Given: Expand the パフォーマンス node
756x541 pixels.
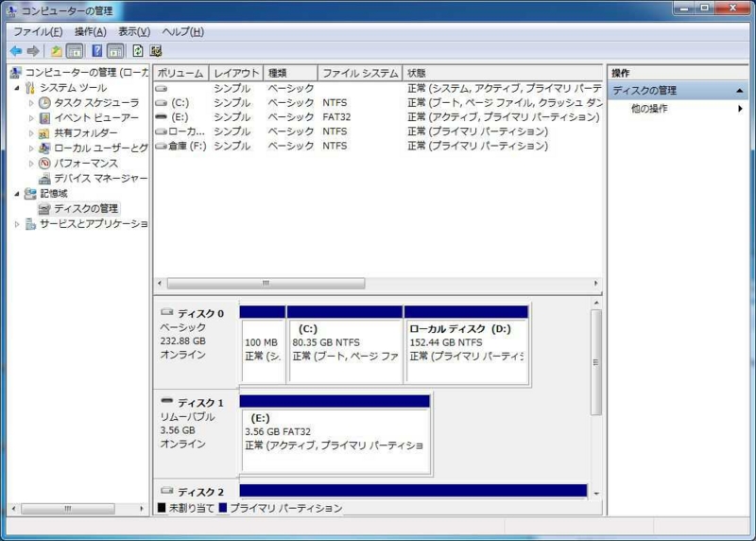Looking at the screenshot, I should click(31, 163).
